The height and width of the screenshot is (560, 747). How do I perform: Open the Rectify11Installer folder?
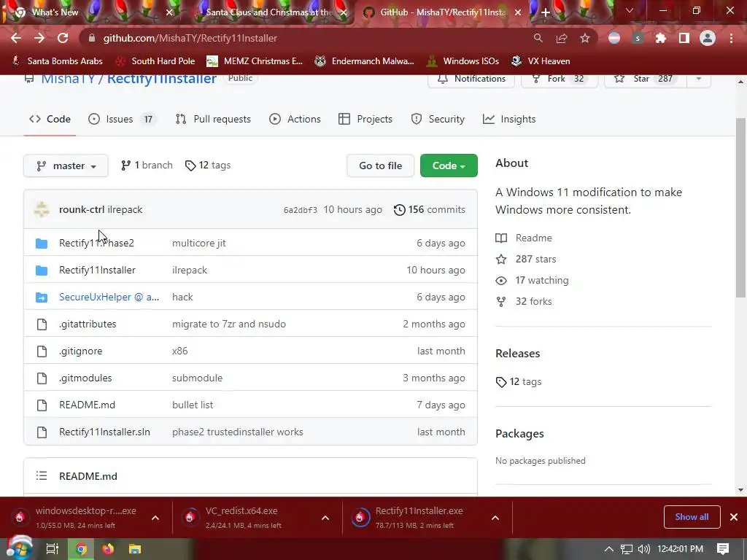97,270
